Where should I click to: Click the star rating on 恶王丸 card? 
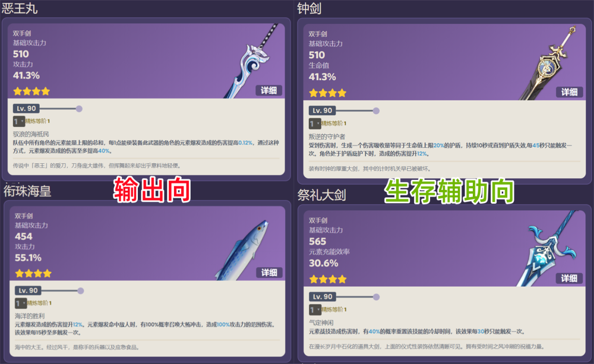pyautogui.click(x=31, y=91)
